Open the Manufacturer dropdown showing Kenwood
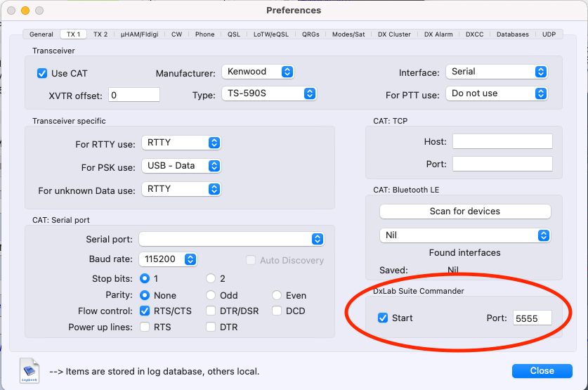Viewport: 588px width, 390px height. pyautogui.click(x=257, y=72)
